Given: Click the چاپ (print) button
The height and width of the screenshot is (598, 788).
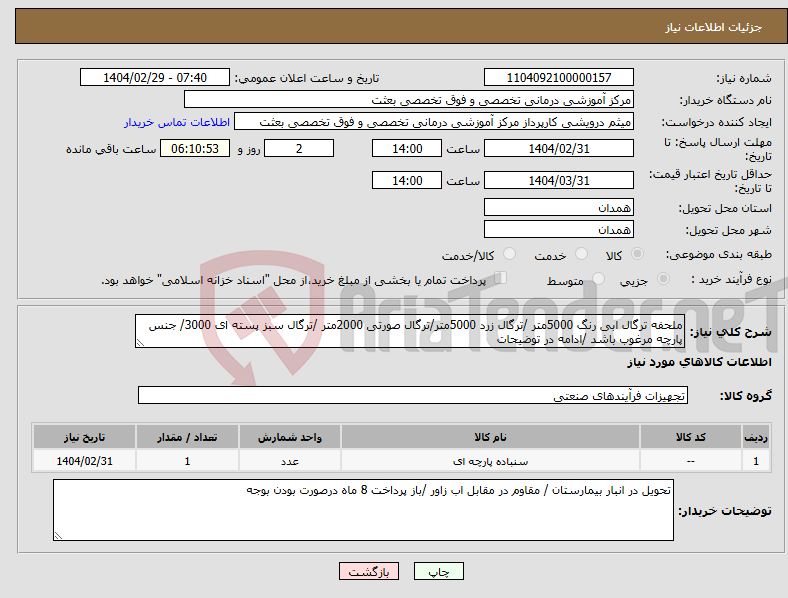Looking at the screenshot, I should point(438,571).
